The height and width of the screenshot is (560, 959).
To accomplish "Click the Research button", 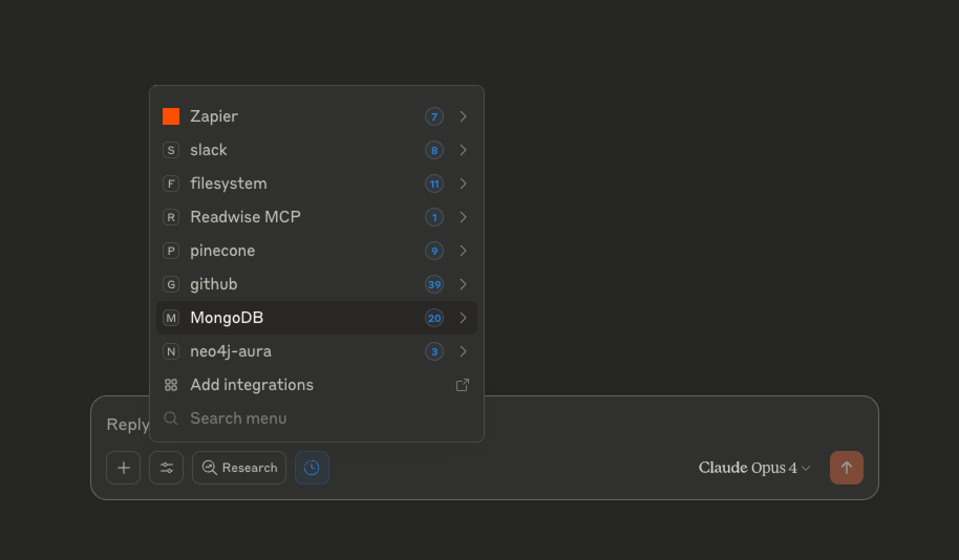I will coord(239,468).
